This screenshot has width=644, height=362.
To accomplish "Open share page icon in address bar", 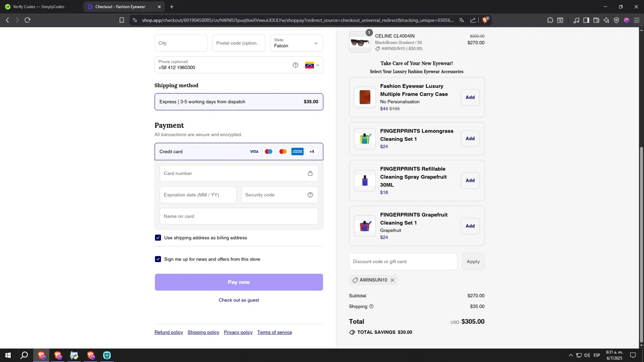I will pos(473,20).
